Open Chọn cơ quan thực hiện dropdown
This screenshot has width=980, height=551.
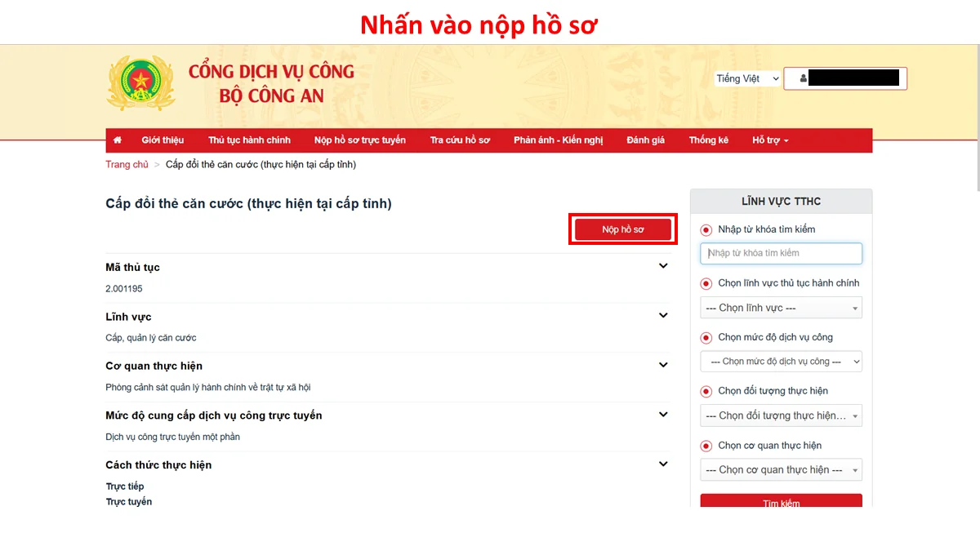coord(781,470)
